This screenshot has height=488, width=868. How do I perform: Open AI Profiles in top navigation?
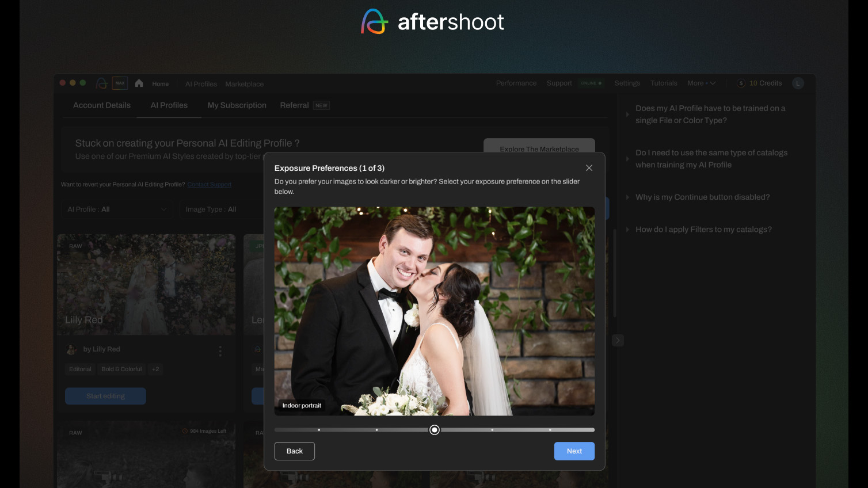click(x=201, y=84)
